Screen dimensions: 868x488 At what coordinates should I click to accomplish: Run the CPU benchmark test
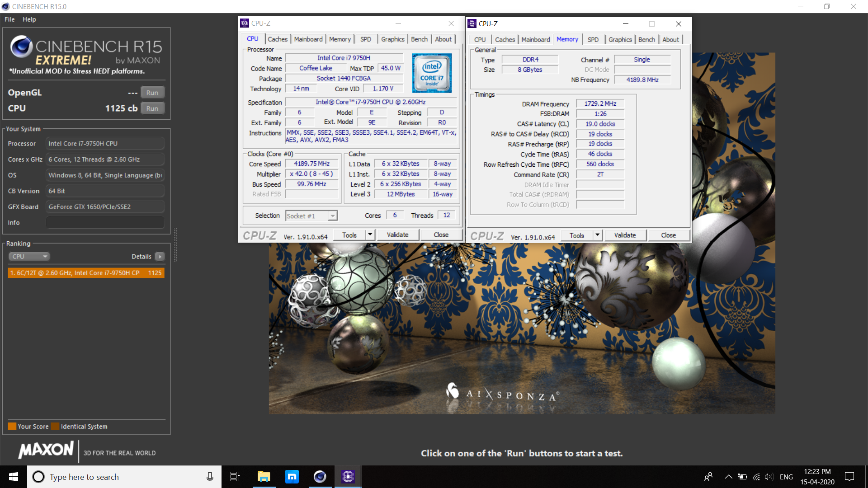(x=152, y=108)
